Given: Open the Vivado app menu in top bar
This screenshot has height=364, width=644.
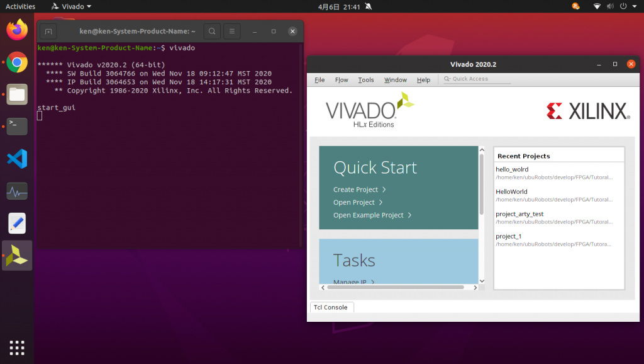Looking at the screenshot, I should point(71,6).
